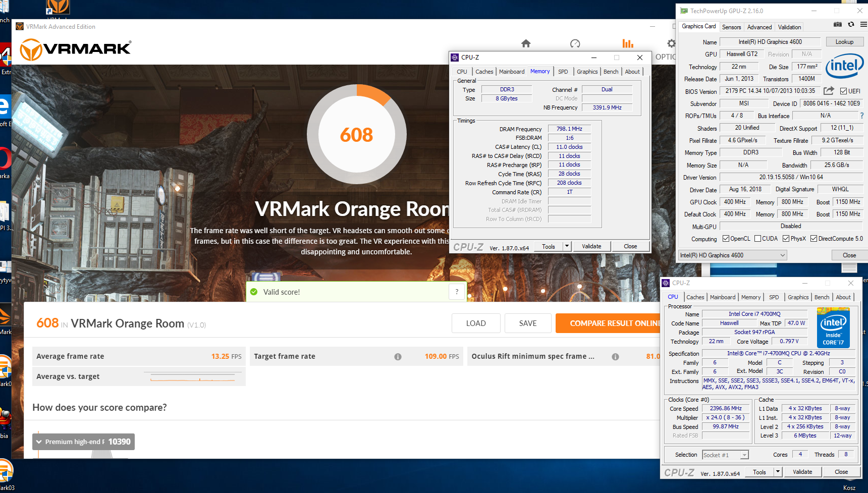
Task: Click Average vs. target frame graph
Action: 193,377
